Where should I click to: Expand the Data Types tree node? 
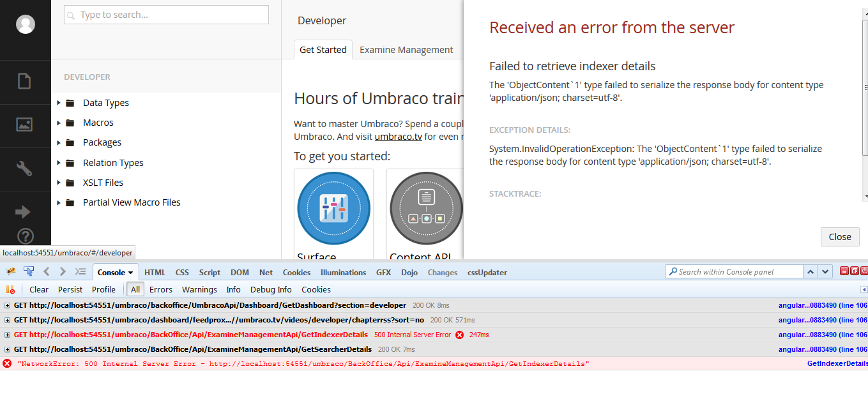[x=58, y=103]
